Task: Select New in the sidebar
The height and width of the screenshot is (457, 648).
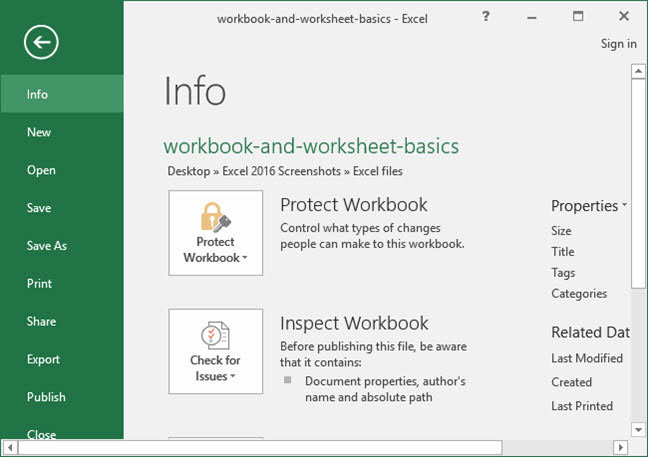Action: click(x=62, y=132)
